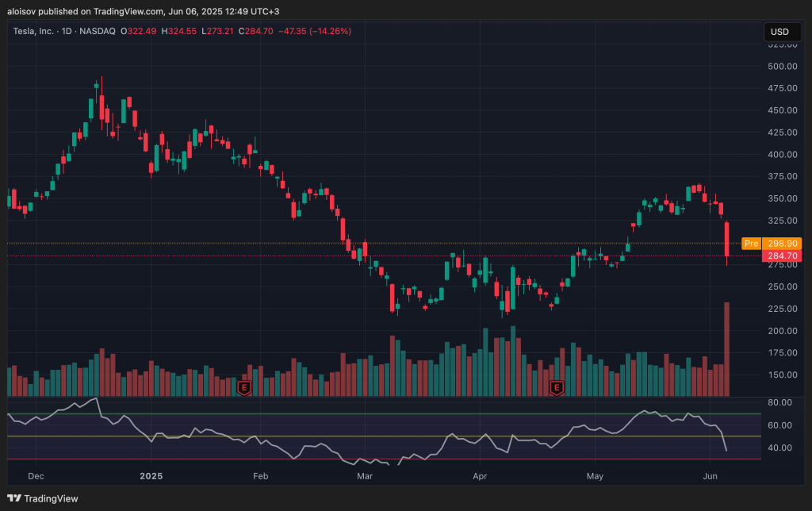The height and width of the screenshot is (511, 812).
Task: Click the 175.00 price axis label
Action: pos(783,352)
